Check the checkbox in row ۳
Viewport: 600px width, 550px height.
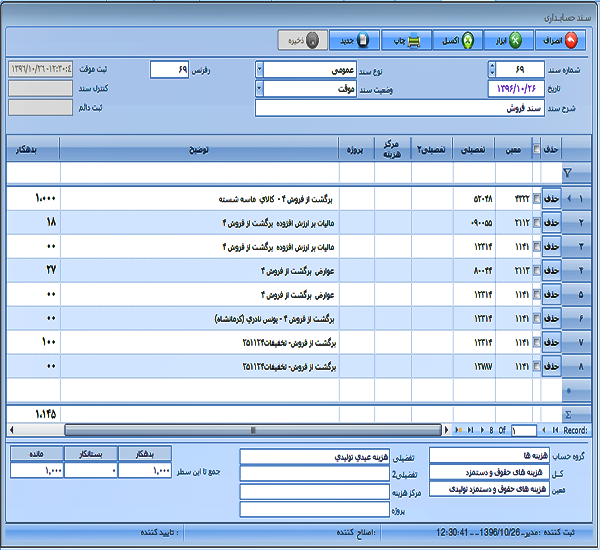pos(536,246)
